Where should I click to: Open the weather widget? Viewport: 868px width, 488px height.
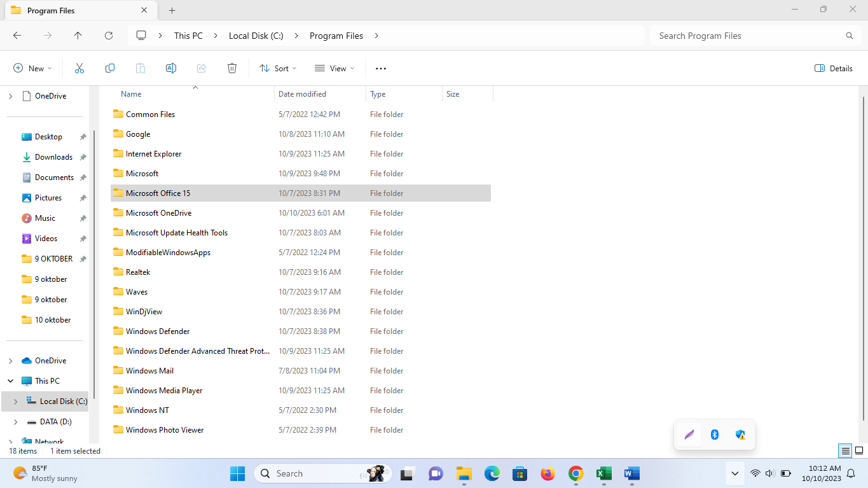[x=46, y=473]
